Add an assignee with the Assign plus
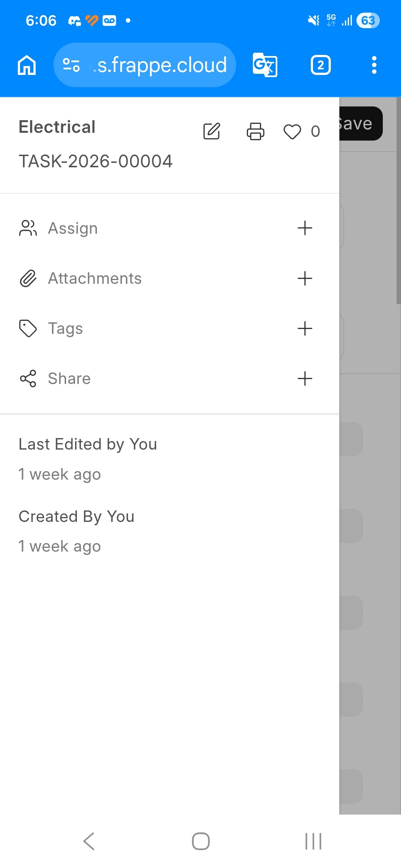This screenshot has height=868, width=401. tap(305, 228)
